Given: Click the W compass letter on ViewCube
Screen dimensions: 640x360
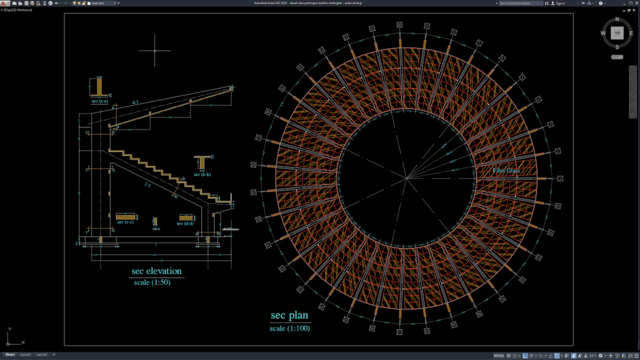Looking at the screenshot, I should [603, 33].
